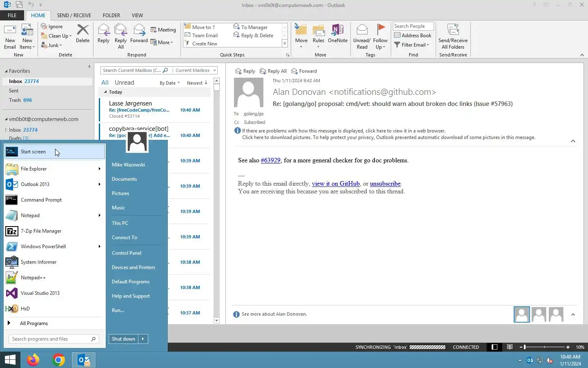Select Run... in Start menu
This screenshot has width=588, height=368.
coord(118,310)
